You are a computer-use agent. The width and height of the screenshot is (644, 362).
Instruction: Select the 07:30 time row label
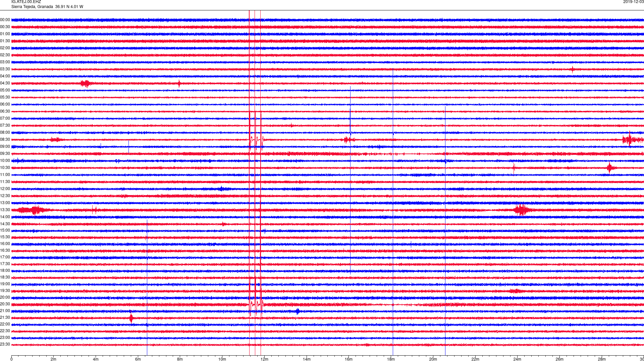5,126
